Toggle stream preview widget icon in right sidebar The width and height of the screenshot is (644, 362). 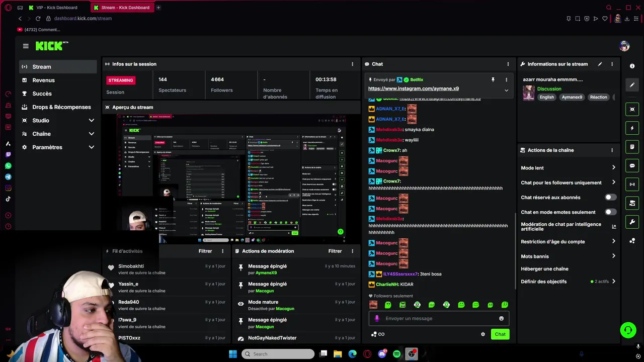click(632, 109)
